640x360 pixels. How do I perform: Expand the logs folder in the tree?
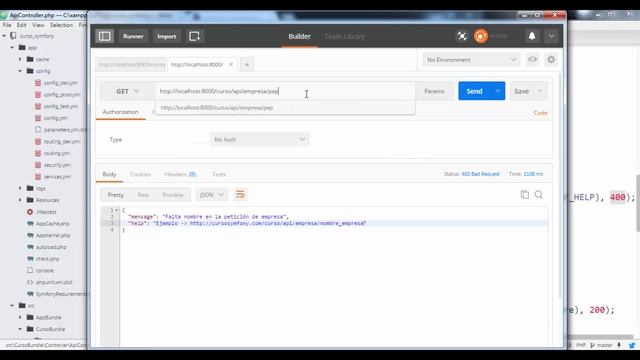pyautogui.click(x=20, y=188)
